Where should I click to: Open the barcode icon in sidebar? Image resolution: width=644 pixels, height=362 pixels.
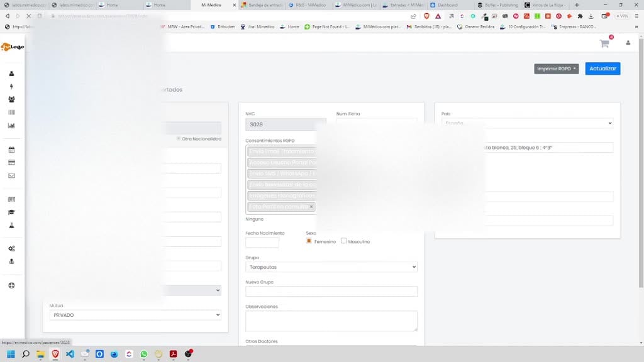pyautogui.click(x=11, y=112)
